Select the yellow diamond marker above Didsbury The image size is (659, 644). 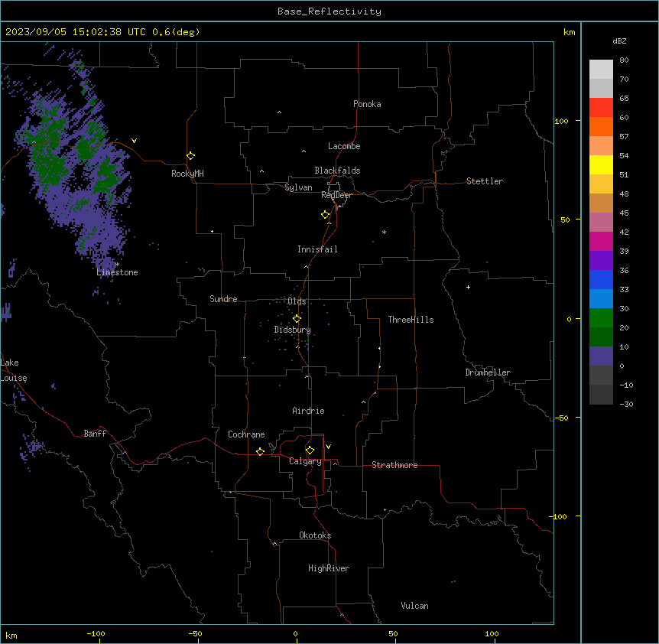coord(297,319)
